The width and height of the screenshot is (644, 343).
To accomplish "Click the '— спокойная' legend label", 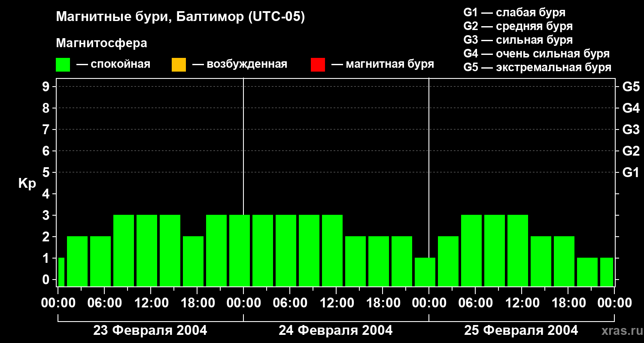I will pos(113,64).
